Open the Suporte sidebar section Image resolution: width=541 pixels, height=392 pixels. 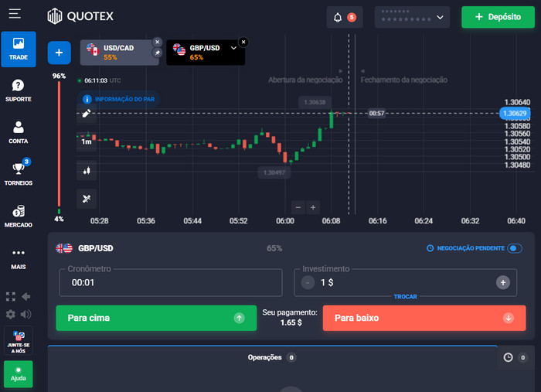(x=19, y=90)
